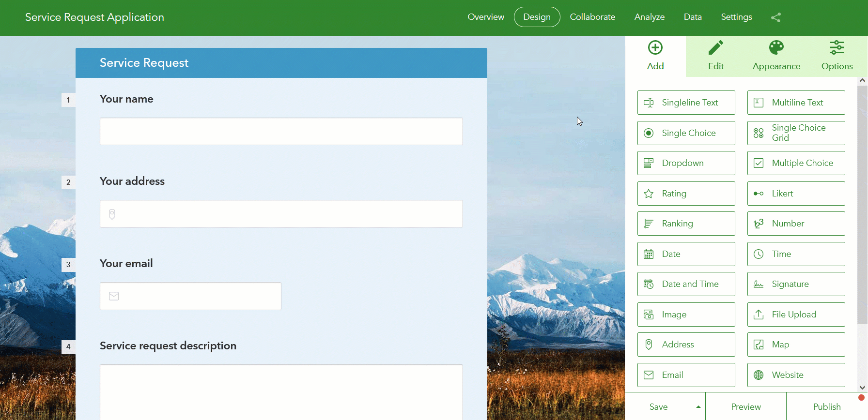The image size is (868, 420).
Task: Add an Address question
Action: tap(686, 345)
